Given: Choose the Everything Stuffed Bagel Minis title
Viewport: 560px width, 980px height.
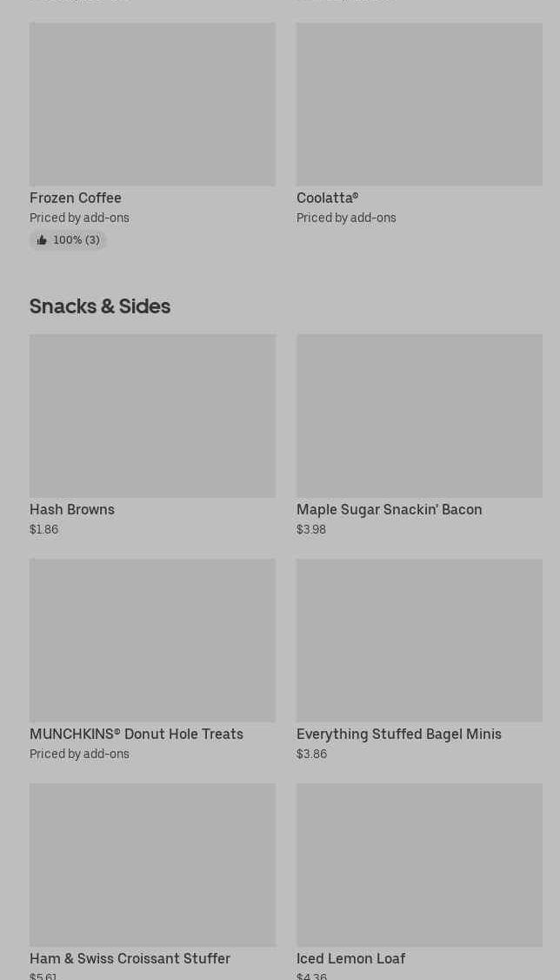Looking at the screenshot, I should [x=398, y=734].
